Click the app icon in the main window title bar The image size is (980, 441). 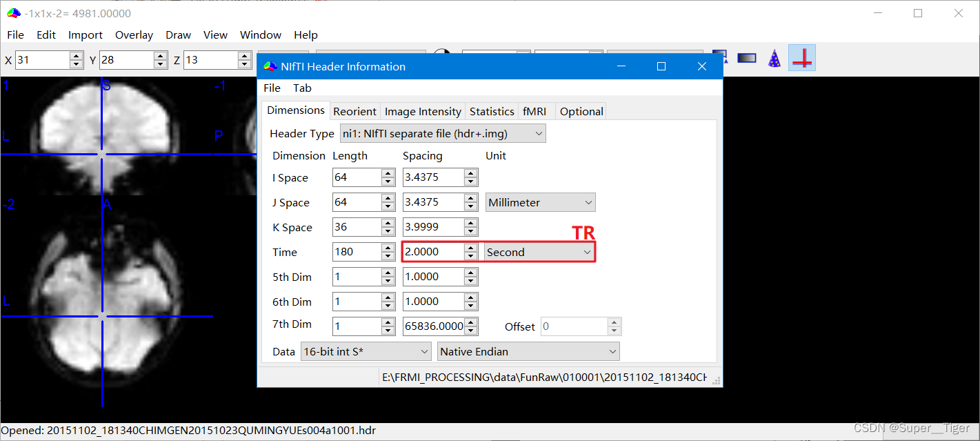click(x=14, y=13)
